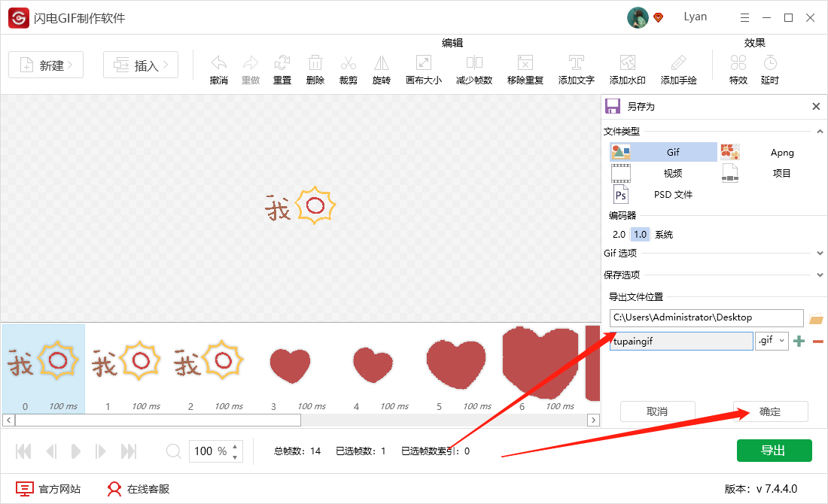The image size is (828, 504).
Task: Open the 插入 menu
Action: (140, 65)
